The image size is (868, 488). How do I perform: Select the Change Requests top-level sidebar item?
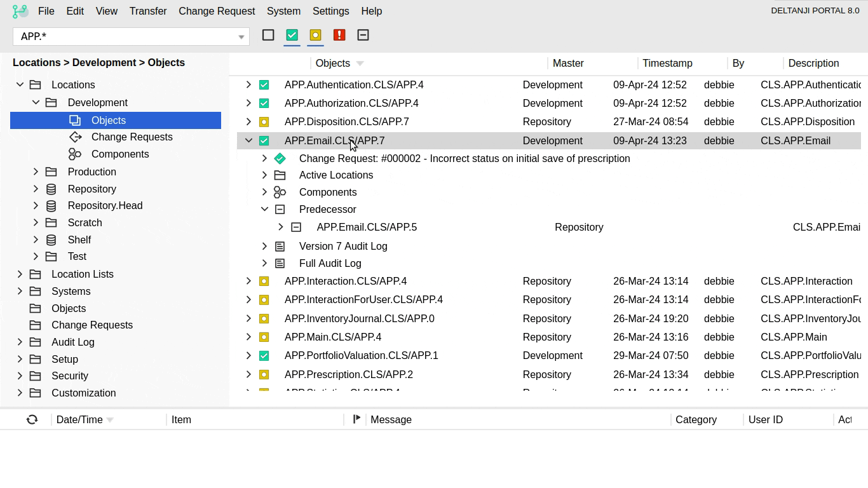click(92, 325)
